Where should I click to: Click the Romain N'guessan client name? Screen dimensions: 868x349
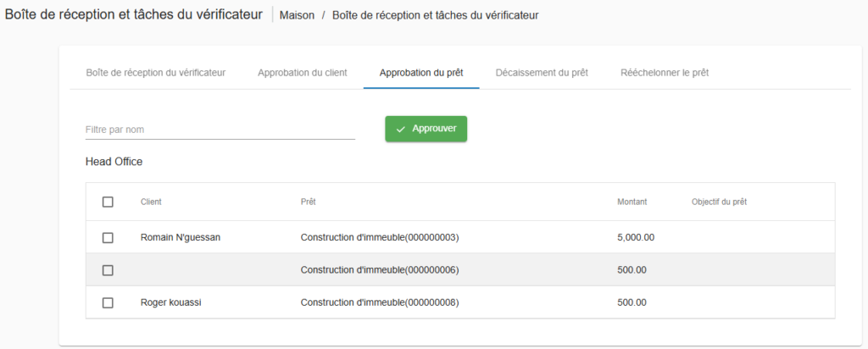[181, 238]
